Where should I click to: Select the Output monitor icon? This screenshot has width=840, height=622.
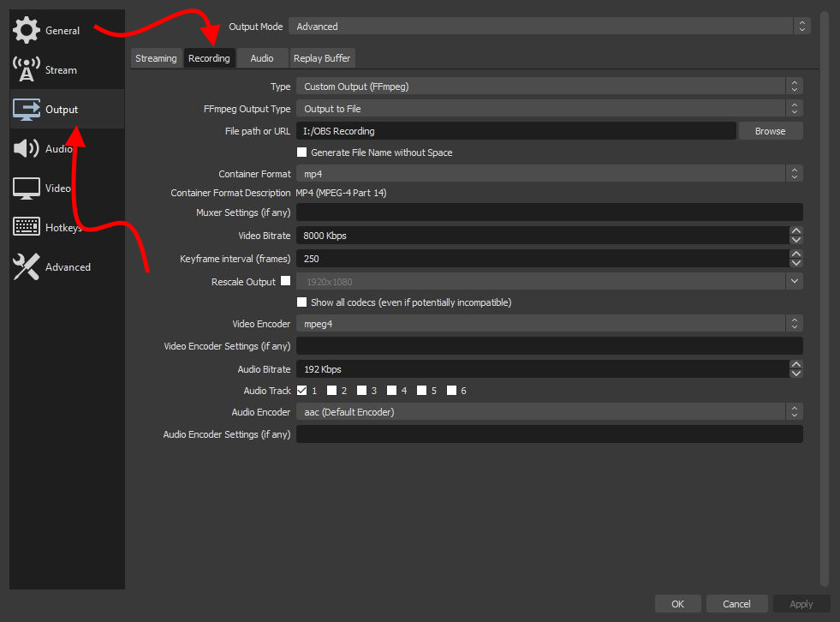click(27, 109)
